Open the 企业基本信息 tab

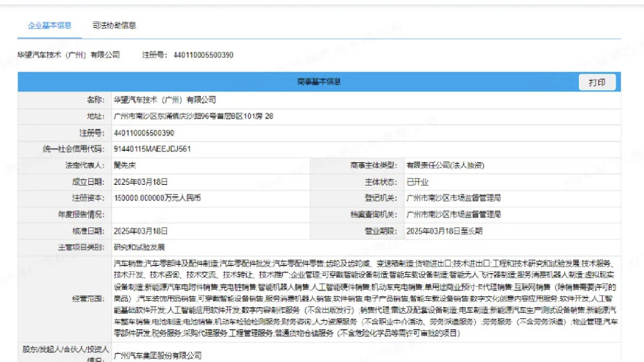50,26
